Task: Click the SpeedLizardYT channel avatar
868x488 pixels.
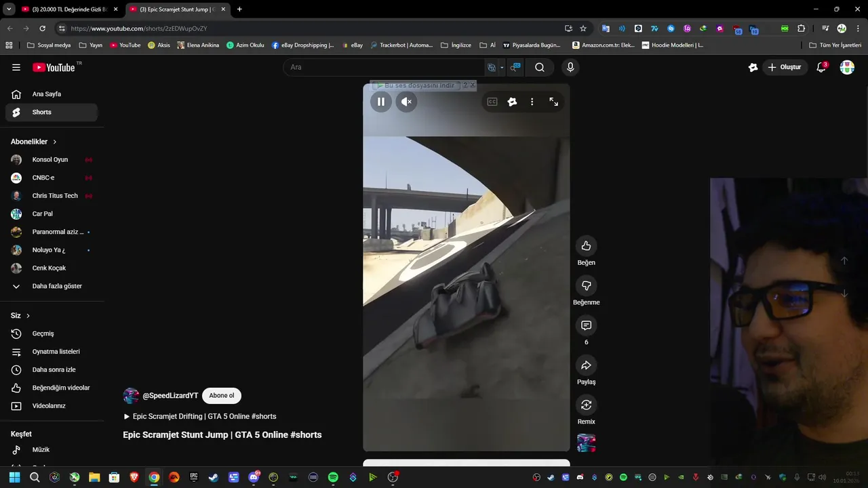Action: click(x=131, y=396)
